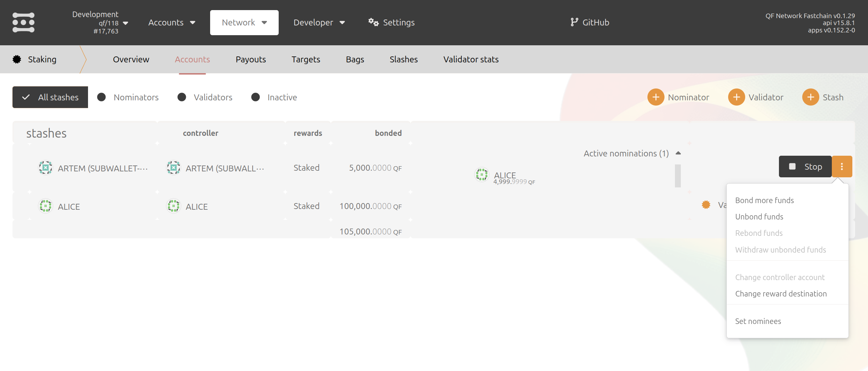The height and width of the screenshot is (371, 868).
Task: Click ARTEM stash account identicon
Action: 46,168
